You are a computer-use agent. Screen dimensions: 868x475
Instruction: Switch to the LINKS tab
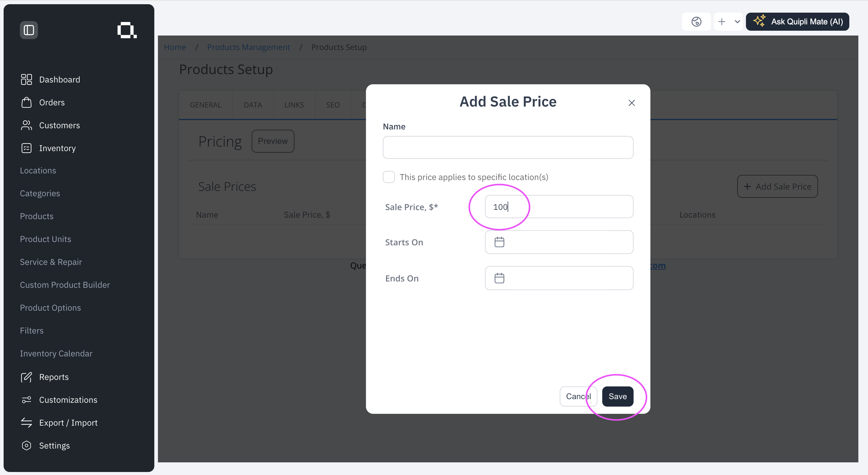(x=294, y=105)
